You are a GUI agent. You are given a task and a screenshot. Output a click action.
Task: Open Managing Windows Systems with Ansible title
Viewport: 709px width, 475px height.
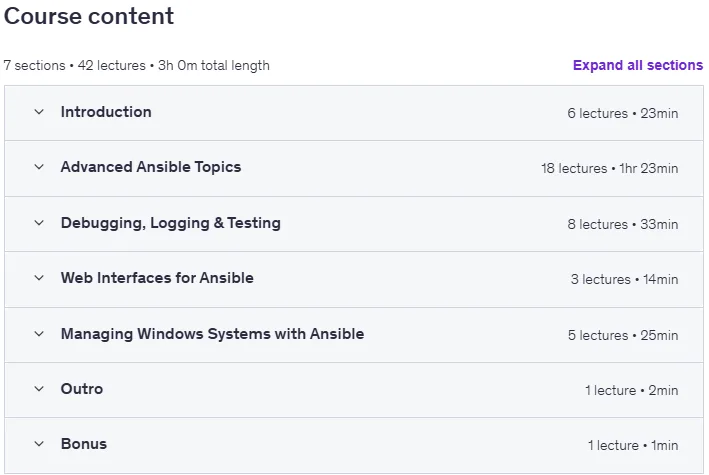coord(213,334)
